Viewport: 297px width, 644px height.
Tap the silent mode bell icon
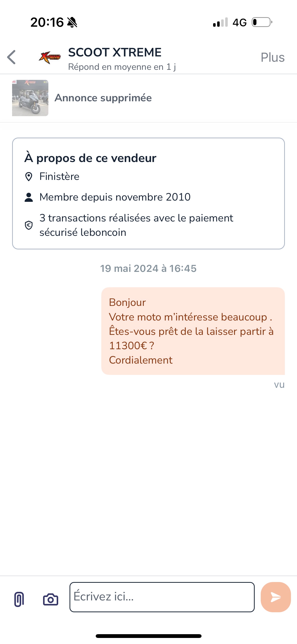(x=72, y=22)
